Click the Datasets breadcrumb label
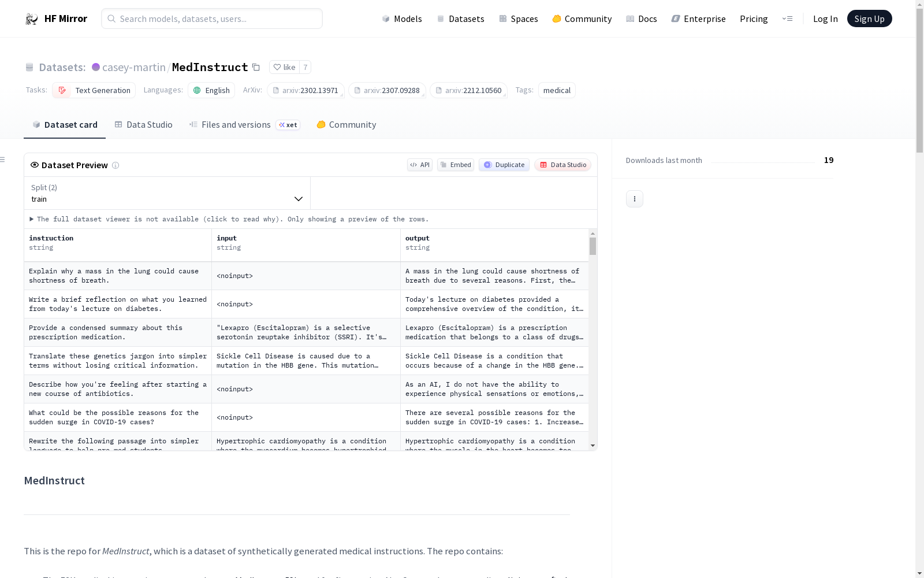924x578 pixels. tap(62, 67)
